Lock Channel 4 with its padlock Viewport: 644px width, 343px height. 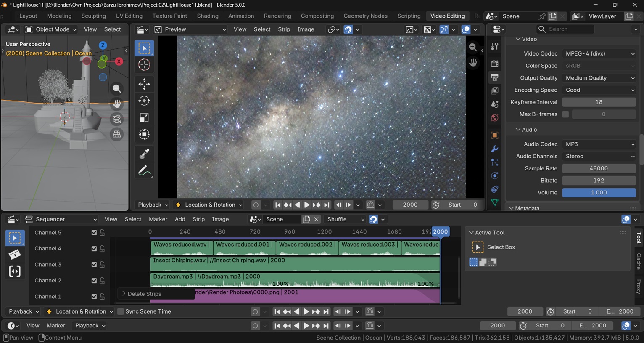102,249
